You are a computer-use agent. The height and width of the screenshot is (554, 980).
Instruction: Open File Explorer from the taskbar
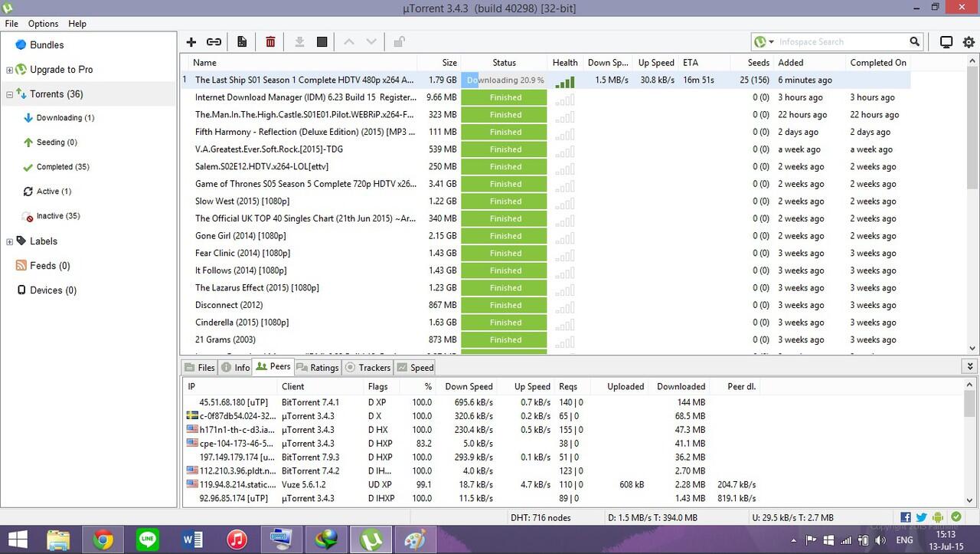click(58, 539)
